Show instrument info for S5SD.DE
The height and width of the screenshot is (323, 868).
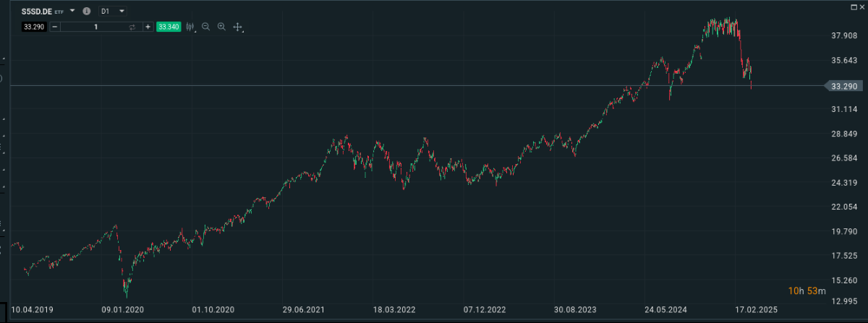[x=87, y=12]
